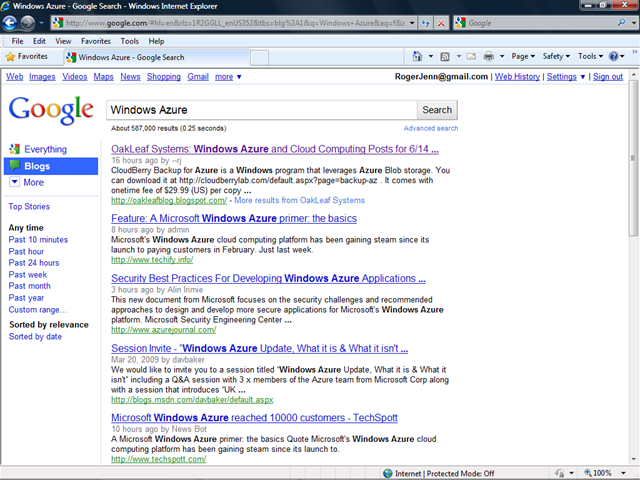
Task: Open the Page command bar dropdown
Action: pyautogui.click(x=523, y=56)
